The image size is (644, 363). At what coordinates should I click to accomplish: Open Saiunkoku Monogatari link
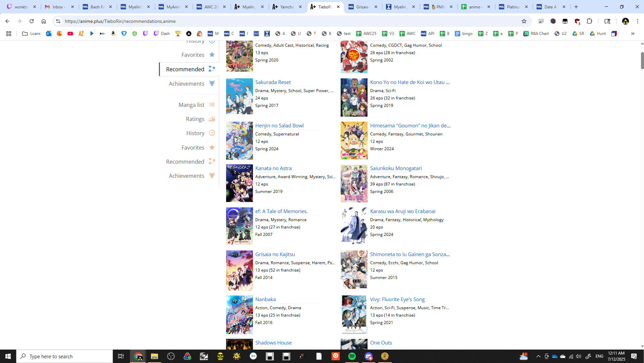point(396,168)
